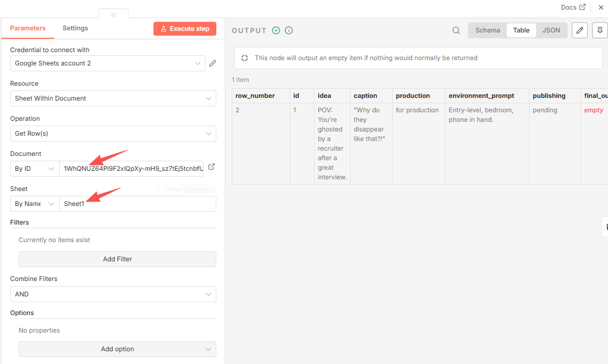The image size is (608, 364).
Task: Click the Add Filter button
Action: [x=117, y=259]
